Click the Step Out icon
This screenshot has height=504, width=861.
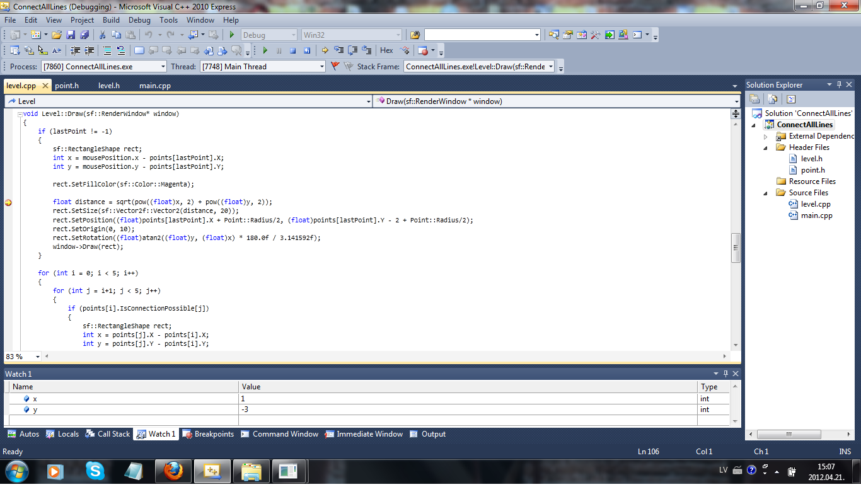[x=367, y=50]
